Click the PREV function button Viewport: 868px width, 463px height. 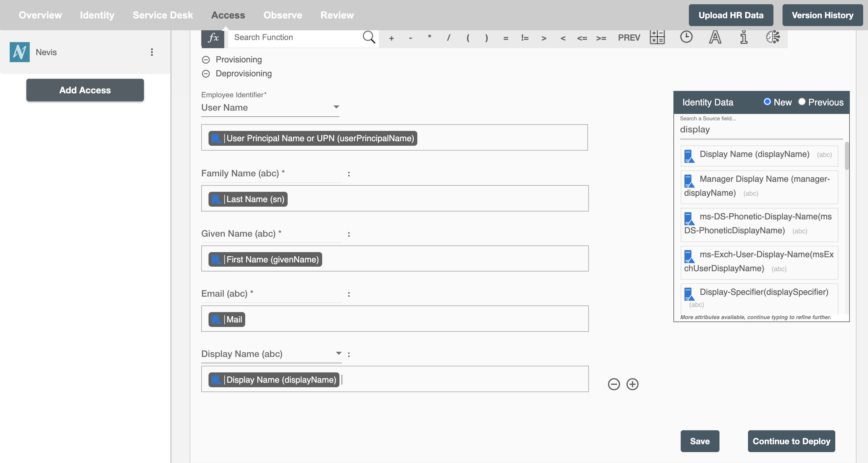pos(629,38)
